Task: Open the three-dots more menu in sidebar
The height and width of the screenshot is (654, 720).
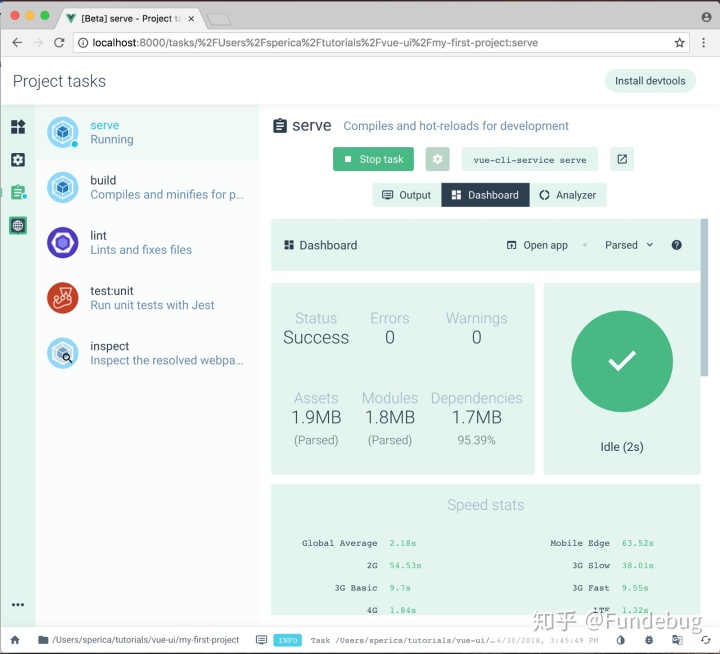Action: [18, 605]
